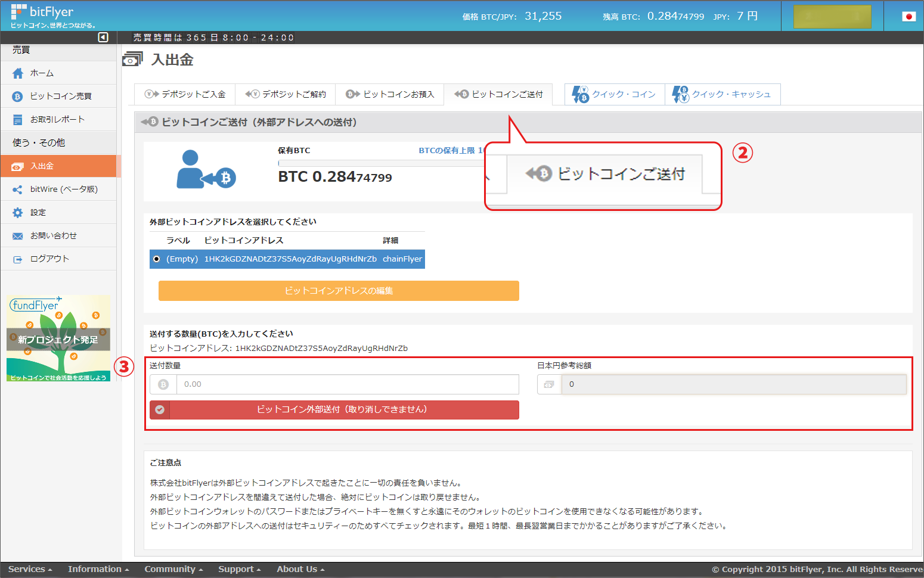Click the trade report document icon
The image size is (924, 578).
[x=18, y=120]
